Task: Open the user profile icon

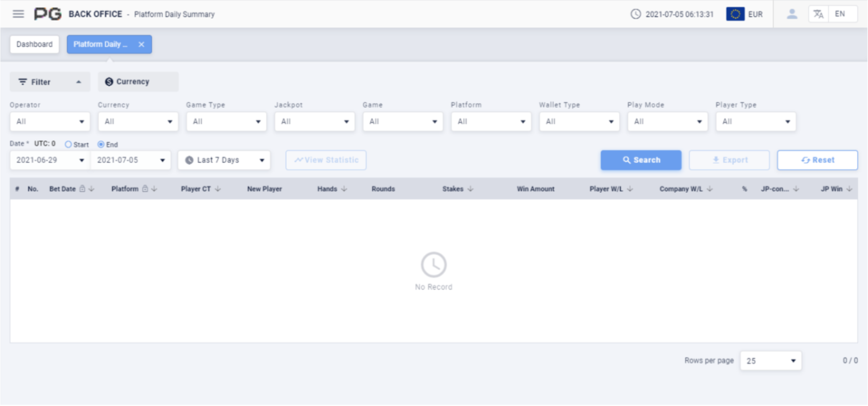Action: coord(792,14)
